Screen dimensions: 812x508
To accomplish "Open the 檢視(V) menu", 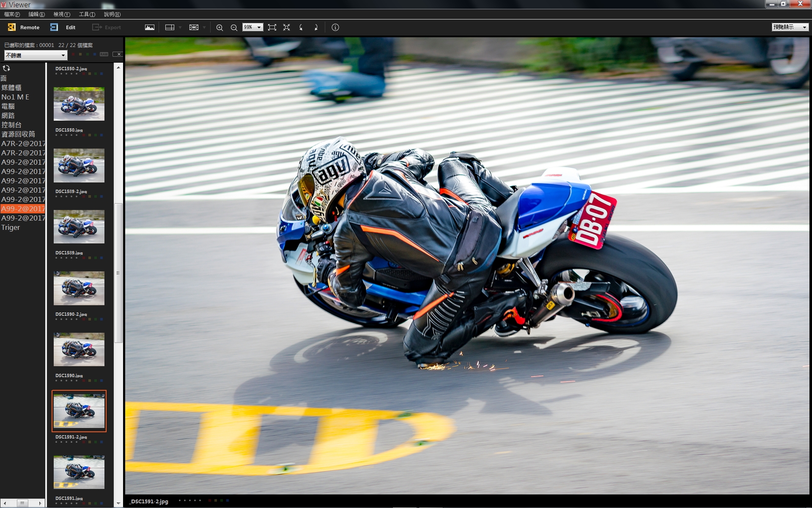I will pos(62,14).
